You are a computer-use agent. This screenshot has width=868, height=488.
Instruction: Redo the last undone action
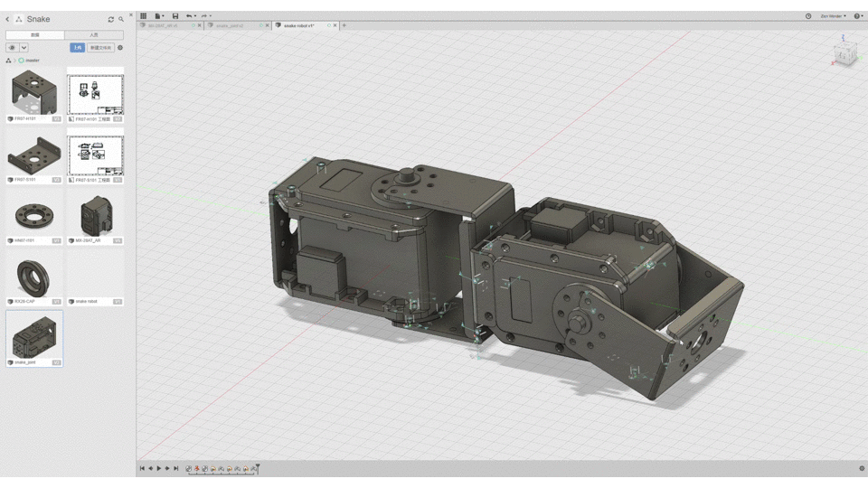coord(203,16)
